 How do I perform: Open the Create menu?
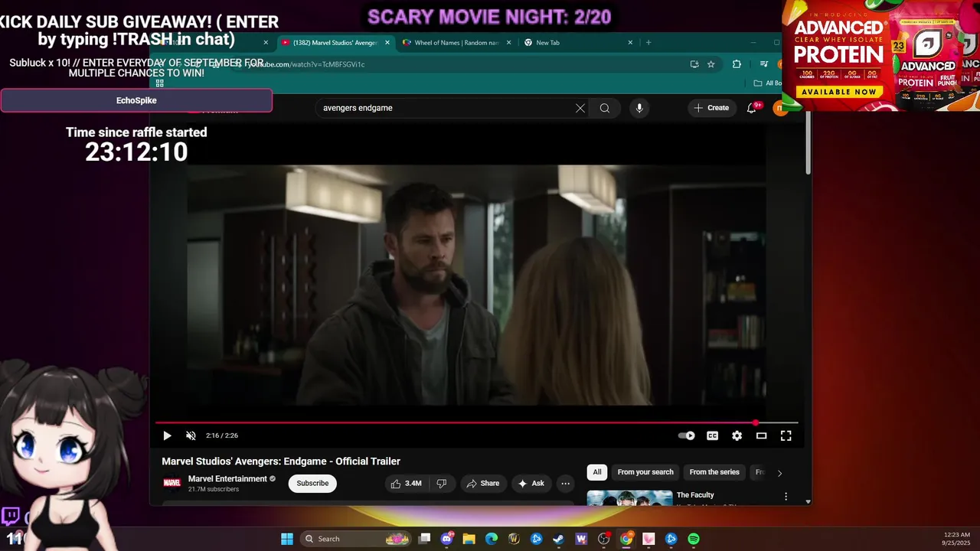click(711, 108)
